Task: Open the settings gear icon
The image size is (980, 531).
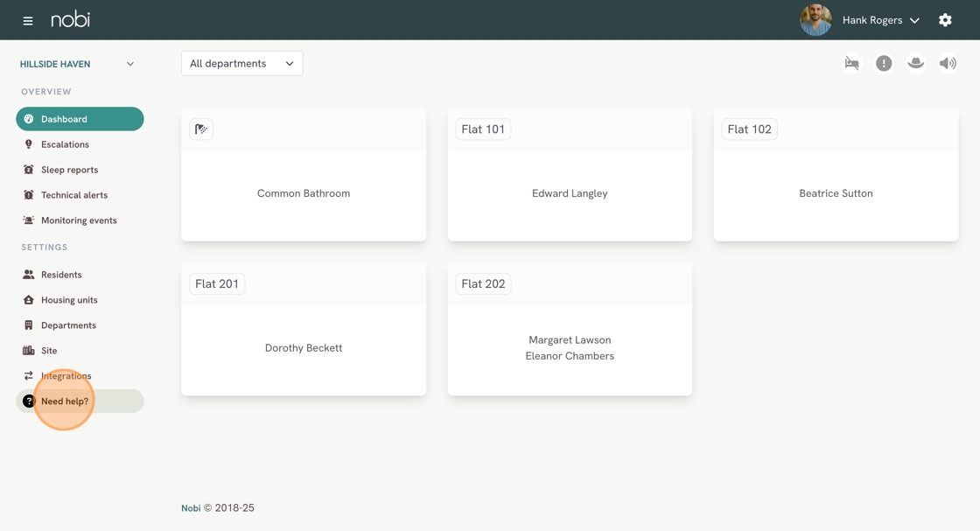Action: click(945, 20)
